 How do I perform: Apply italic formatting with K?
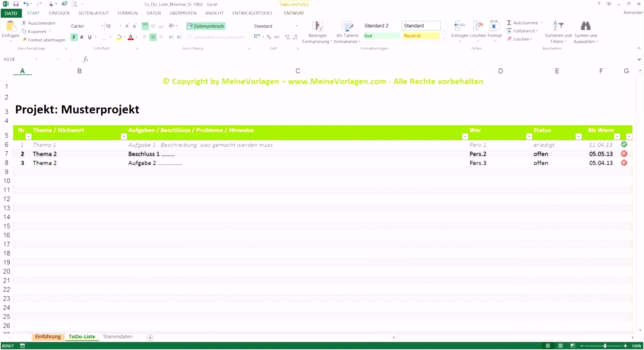pos(82,37)
